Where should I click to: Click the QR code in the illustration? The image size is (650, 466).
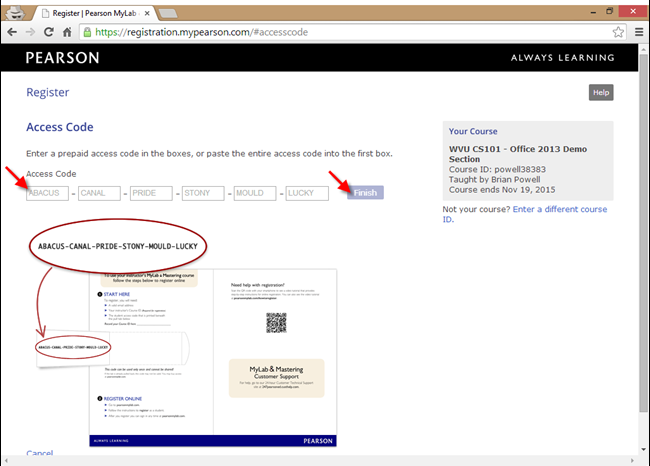tap(276, 323)
